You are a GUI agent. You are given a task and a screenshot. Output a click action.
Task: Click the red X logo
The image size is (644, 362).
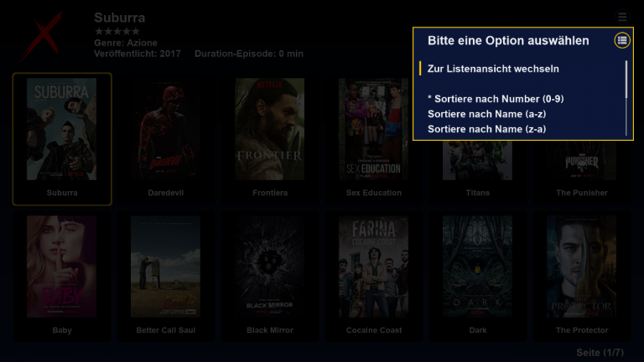(x=42, y=36)
